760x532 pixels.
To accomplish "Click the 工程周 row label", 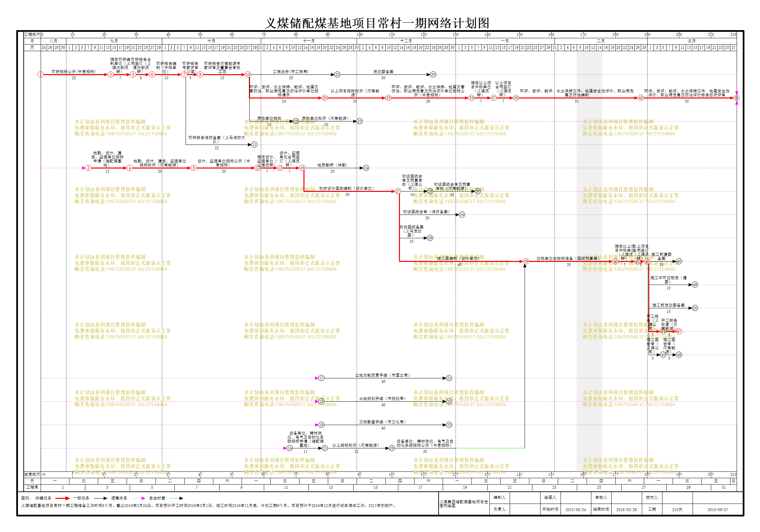I will 32,487.
